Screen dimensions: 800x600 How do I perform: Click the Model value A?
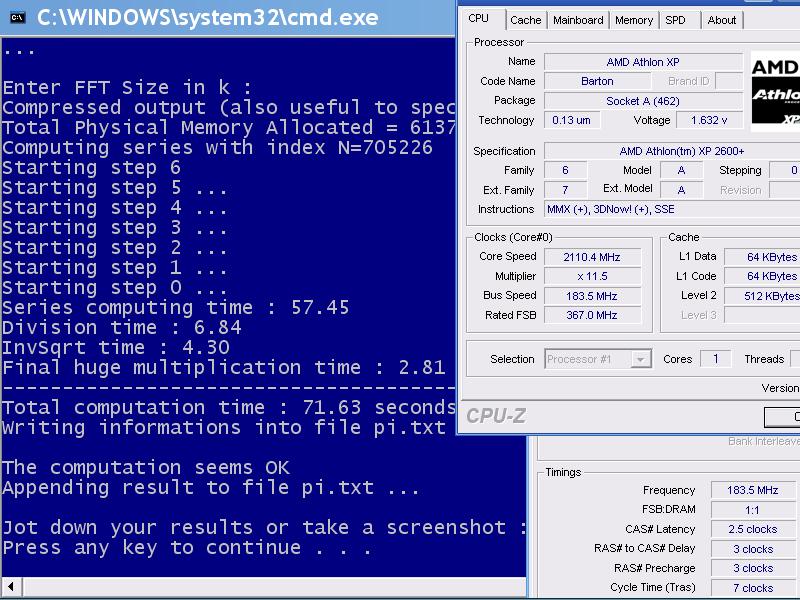pyautogui.click(x=681, y=170)
